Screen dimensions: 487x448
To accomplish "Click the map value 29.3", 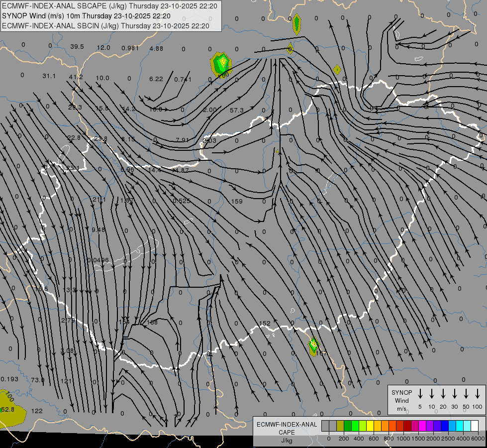I will (x=75, y=107).
